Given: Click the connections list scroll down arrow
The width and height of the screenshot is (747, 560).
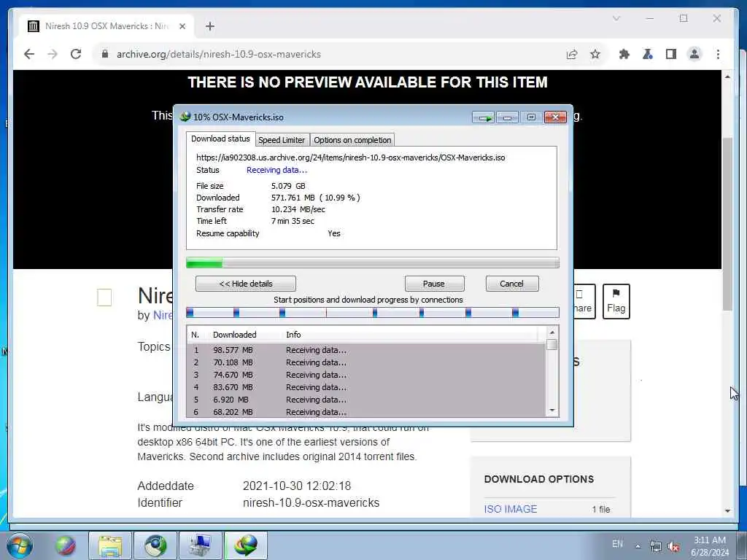Looking at the screenshot, I should (x=552, y=411).
